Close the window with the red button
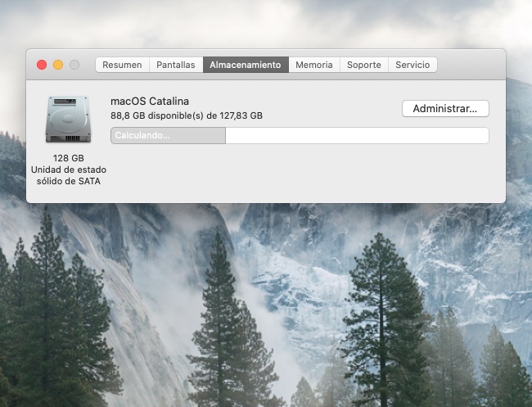 42,65
